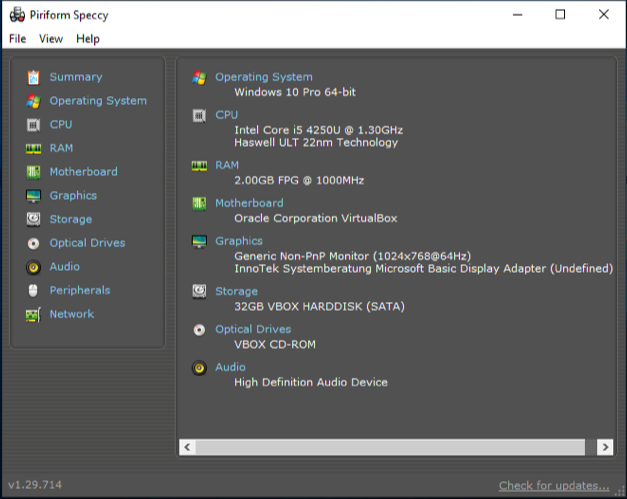Click RAM icon in summary panel
627x499 pixels.
[199, 166]
